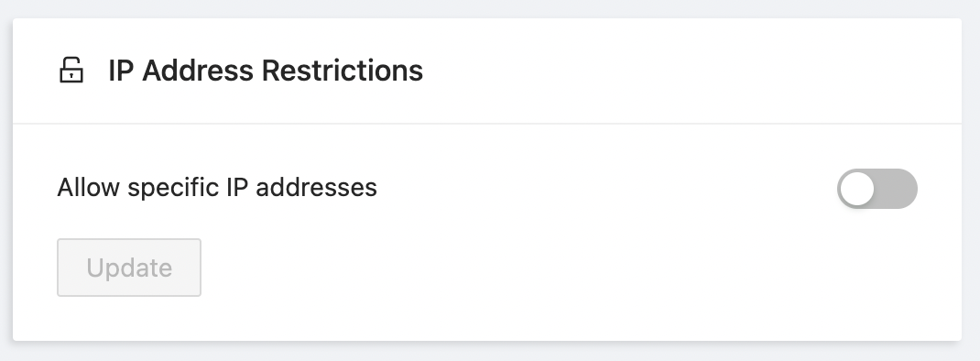Enable the Allow specific IP addresses toggle

tap(877, 189)
